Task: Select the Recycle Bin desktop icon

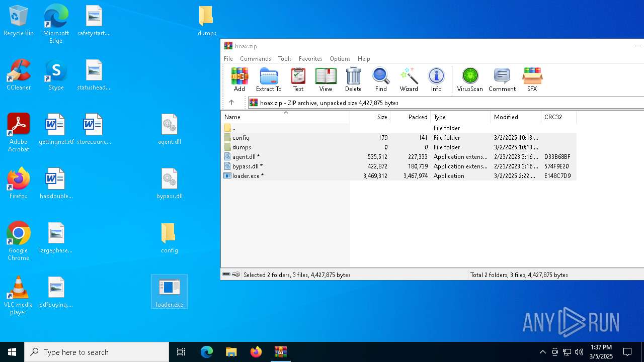Action: [x=19, y=21]
